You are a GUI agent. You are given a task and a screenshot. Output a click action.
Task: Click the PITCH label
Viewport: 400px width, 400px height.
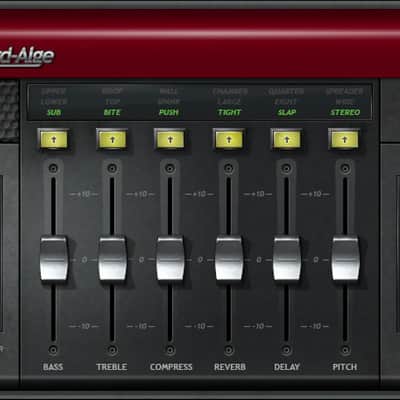[345, 367]
